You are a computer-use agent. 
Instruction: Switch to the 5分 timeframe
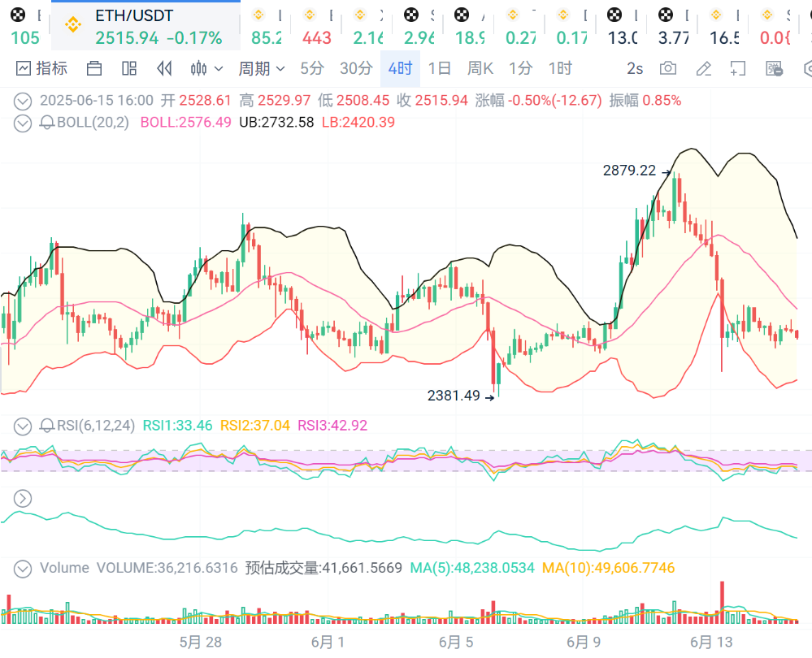tap(312, 68)
